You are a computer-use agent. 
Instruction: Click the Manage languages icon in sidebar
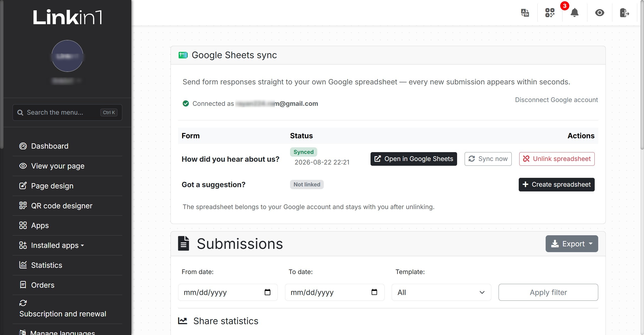coord(22,332)
